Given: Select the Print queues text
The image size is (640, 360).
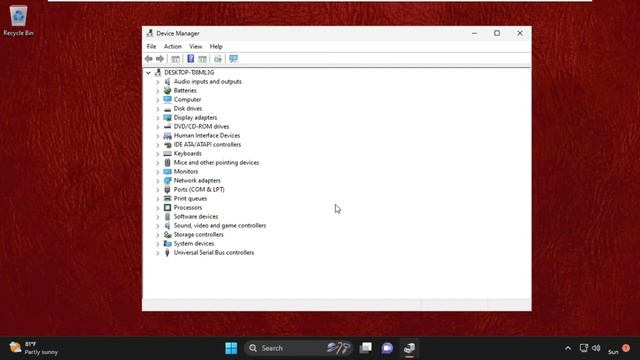Looking at the screenshot, I should (190, 198).
